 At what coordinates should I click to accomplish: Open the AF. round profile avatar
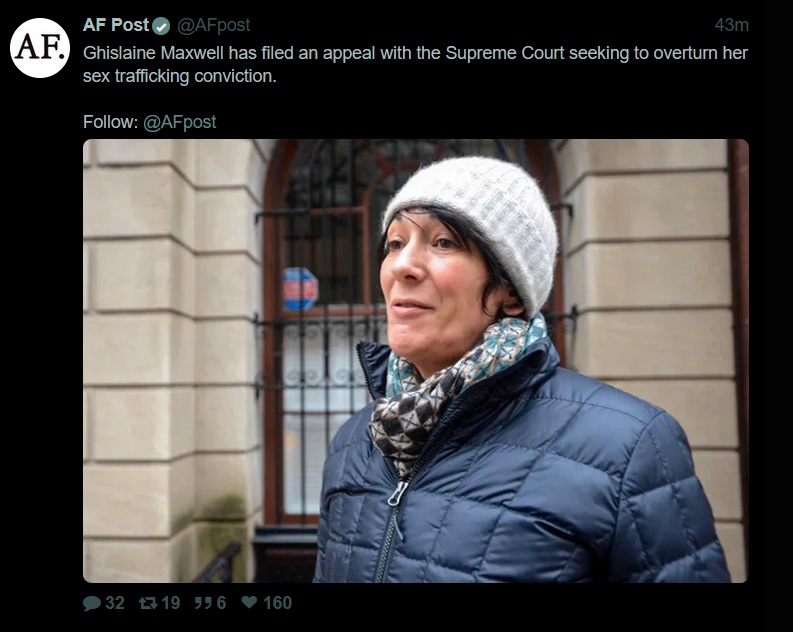click(40, 47)
